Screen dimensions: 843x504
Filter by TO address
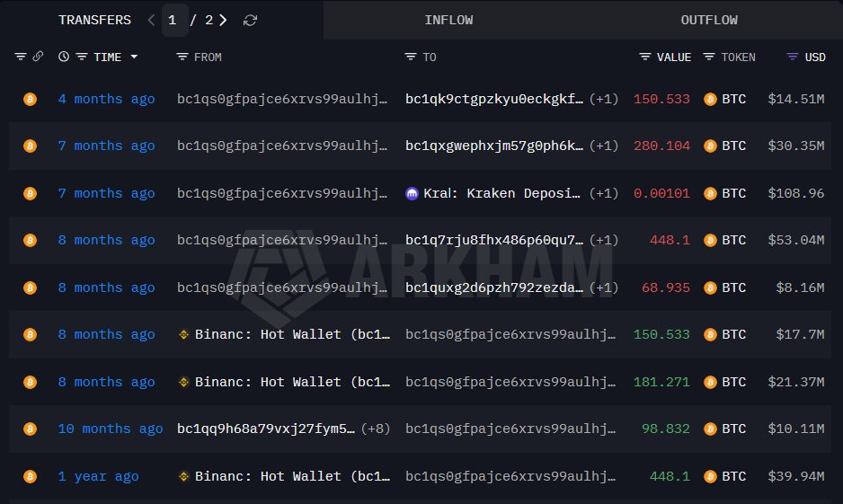(410, 57)
